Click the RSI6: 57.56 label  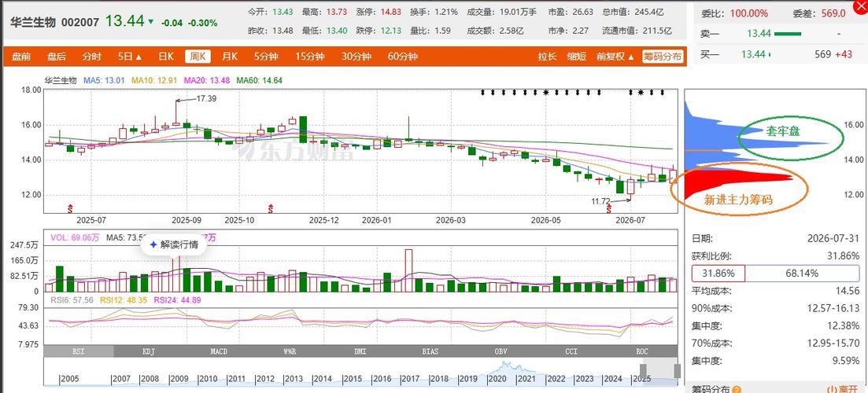(x=70, y=300)
